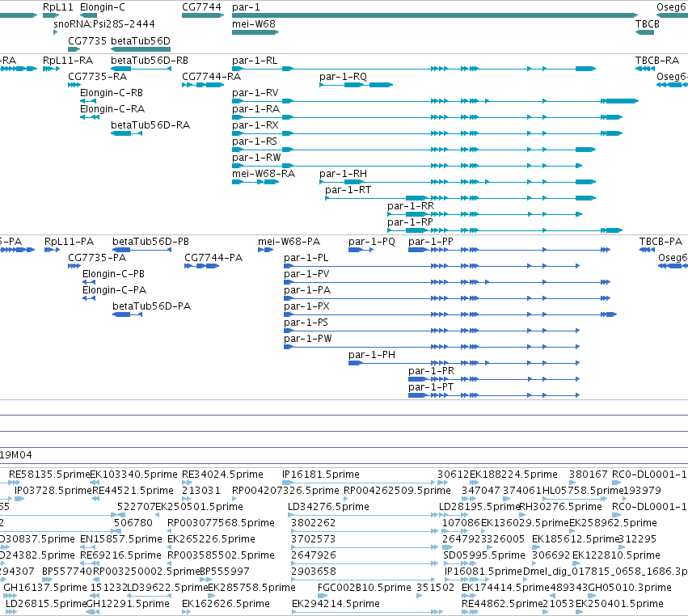Screen dimensions: 688x616
Task: Select EST EK294214.5prime
Action: click(367, 612)
